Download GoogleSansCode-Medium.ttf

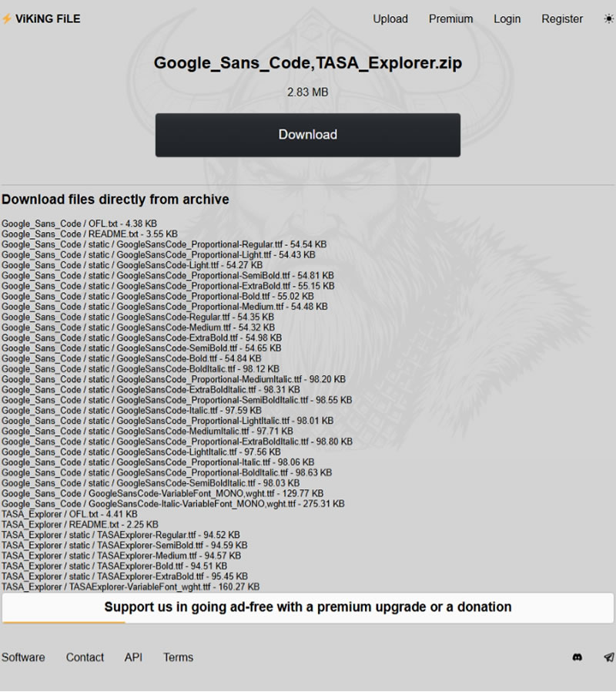[138, 328]
